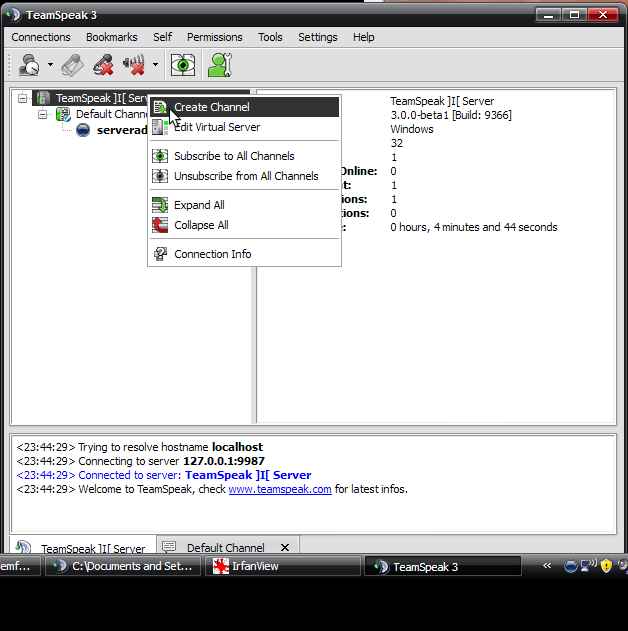The height and width of the screenshot is (631, 628).
Task: Follow the www.teamspeak.com link in chat log
Action: tap(280, 489)
